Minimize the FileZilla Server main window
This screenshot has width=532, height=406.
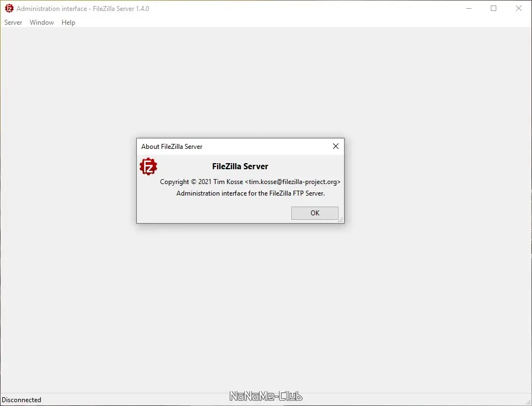(469, 8)
